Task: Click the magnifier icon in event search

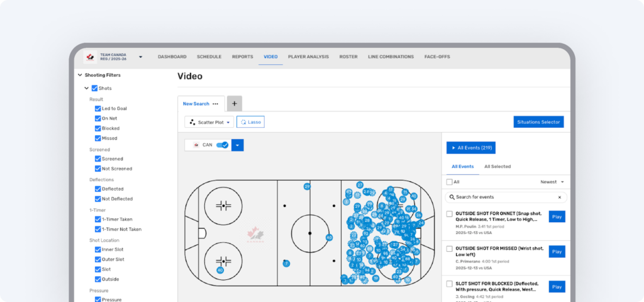Action: pos(452,198)
